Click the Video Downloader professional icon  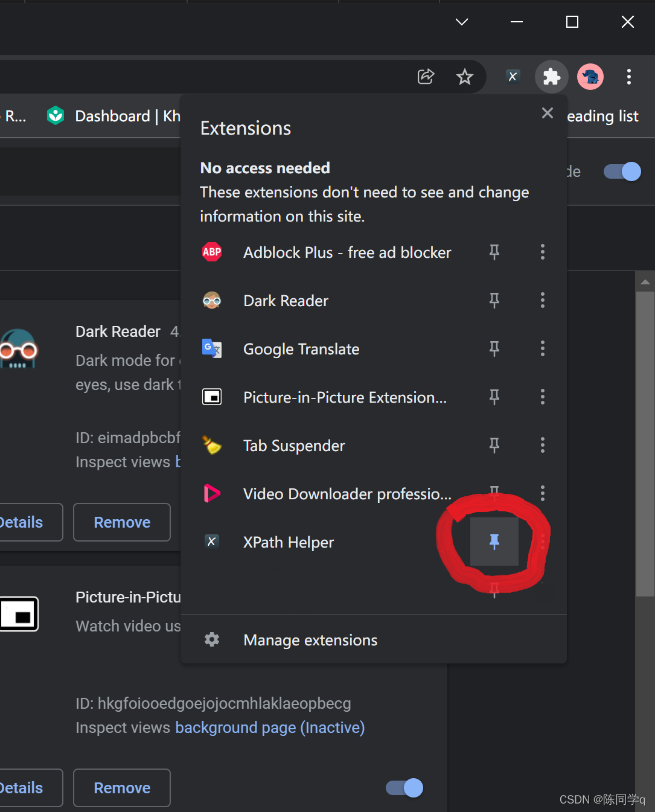coord(212,493)
